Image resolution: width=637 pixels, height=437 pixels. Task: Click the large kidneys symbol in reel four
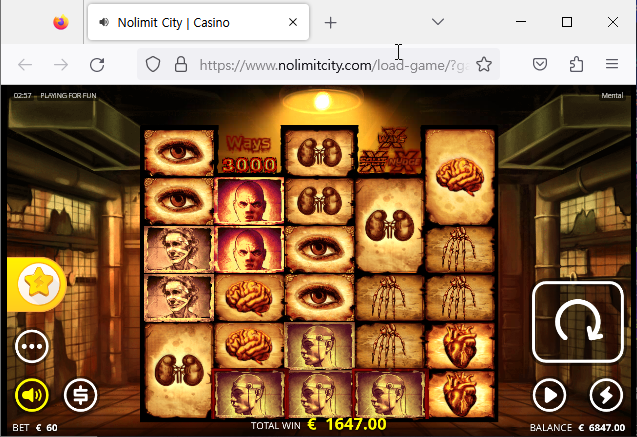coord(390,225)
